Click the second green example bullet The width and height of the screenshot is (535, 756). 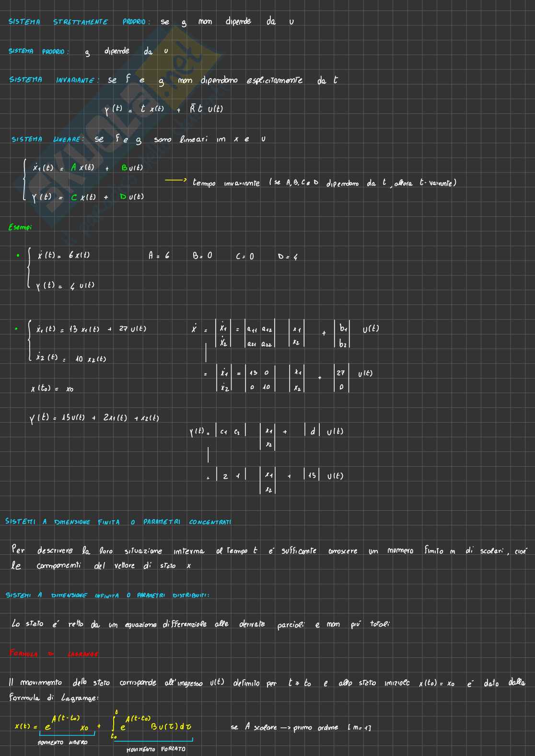pyautogui.click(x=16, y=329)
